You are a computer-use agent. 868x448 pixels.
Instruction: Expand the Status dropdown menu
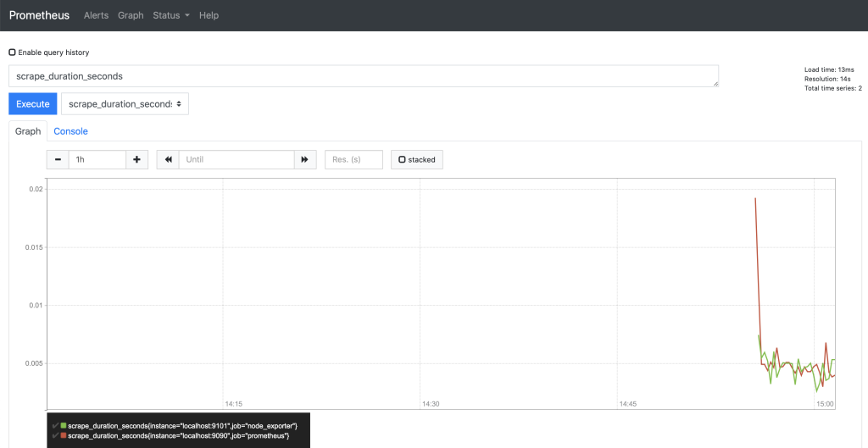pyautogui.click(x=170, y=15)
